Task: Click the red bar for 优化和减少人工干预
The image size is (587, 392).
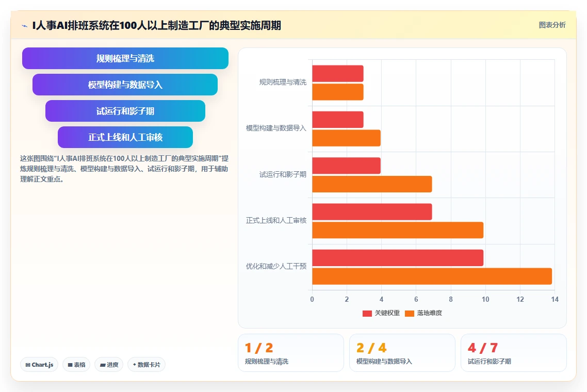Action: coord(398,257)
